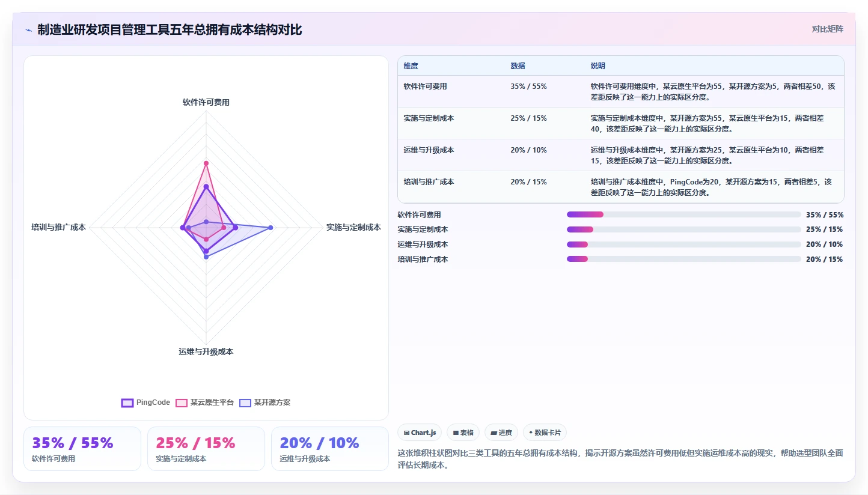Open the 35% / 55% 软件许可费用 stat card

tap(82, 449)
